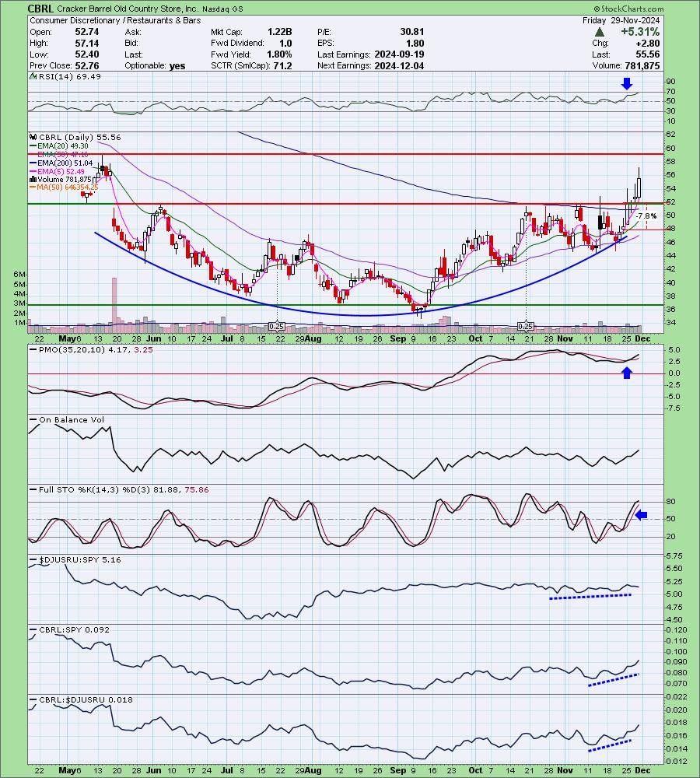
Task: Click the Mkt Cap value 1.22B
Action: click(x=280, y=32)
